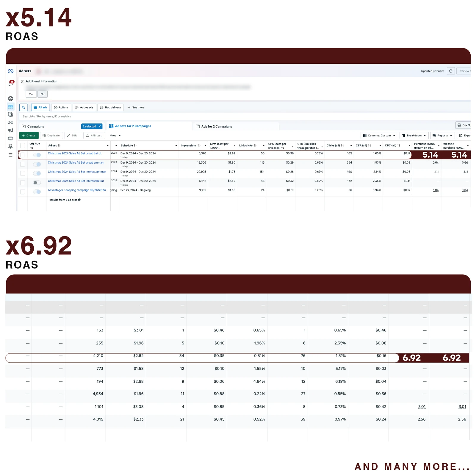Toggle on the interest beirut ad set
This screenshot has width=476, height=476.
pyautogui.click(x=37, y=183)
